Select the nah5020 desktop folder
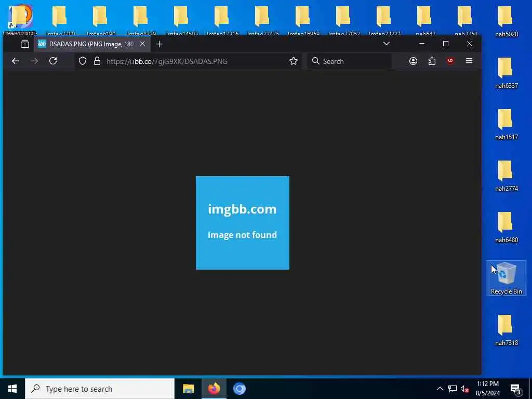The image size is (532, 399). pos(506,21)
